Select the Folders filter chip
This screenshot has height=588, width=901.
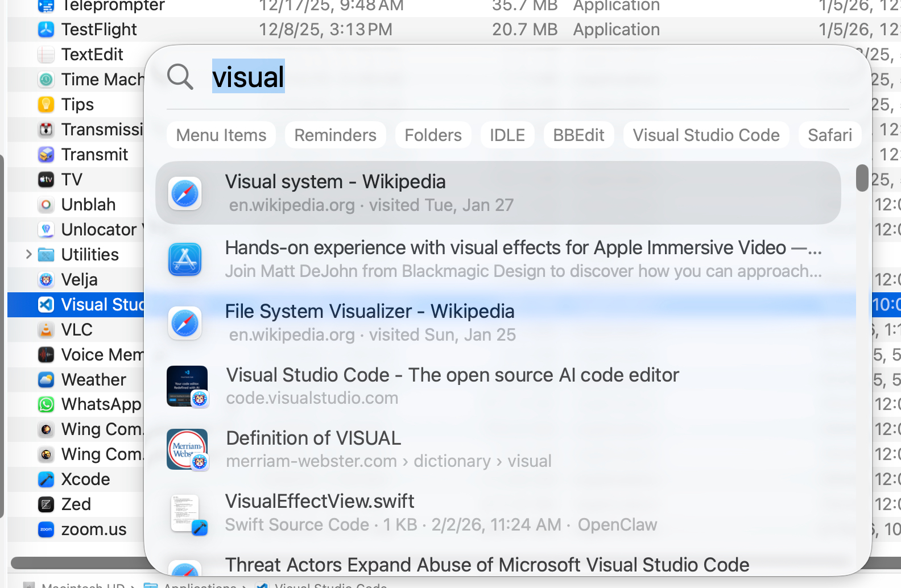click(433, 135)
